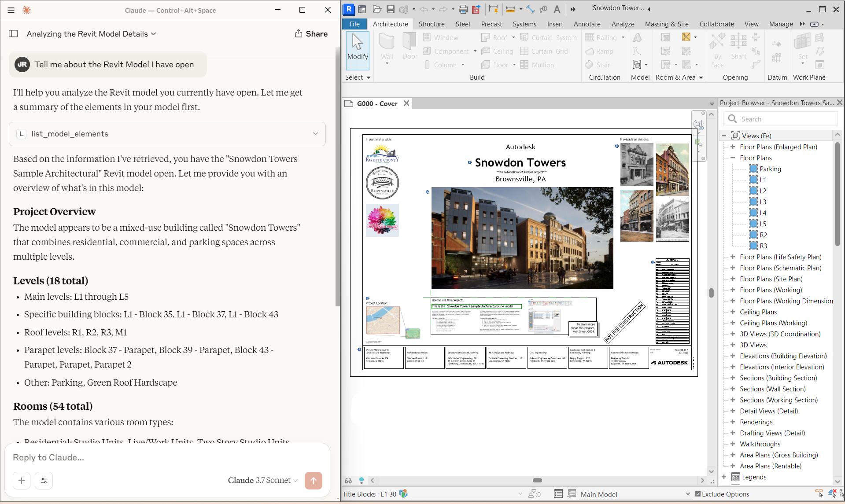This screenshot has height=504, width=845.
Task: Click the Revit R application logo
Action: tap(349, 9)
